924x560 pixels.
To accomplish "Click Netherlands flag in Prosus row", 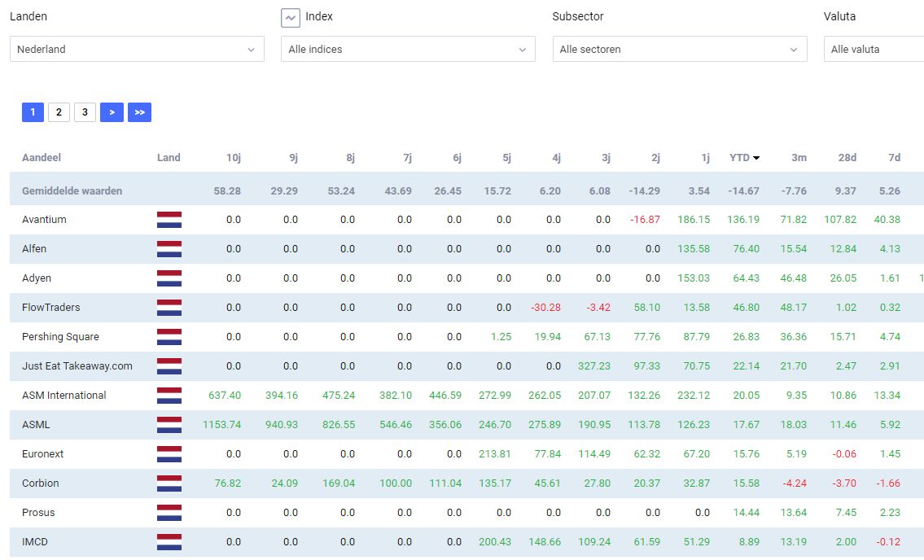I will (169, 513).
